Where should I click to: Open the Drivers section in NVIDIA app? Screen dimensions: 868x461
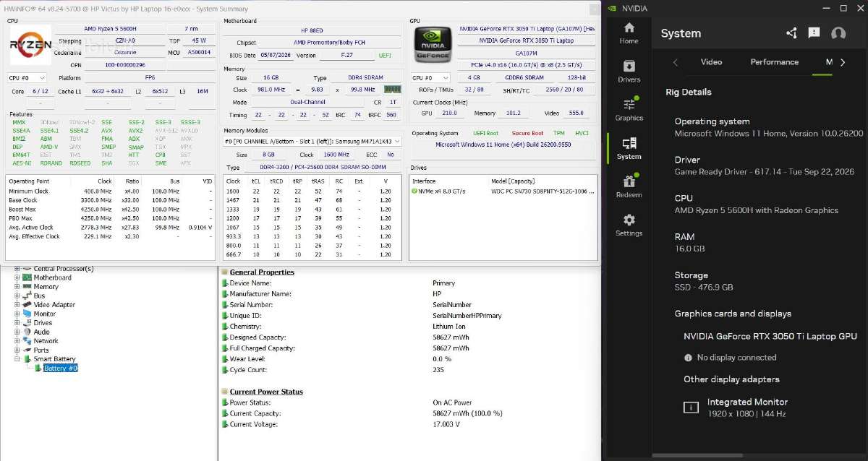[629, 72]
